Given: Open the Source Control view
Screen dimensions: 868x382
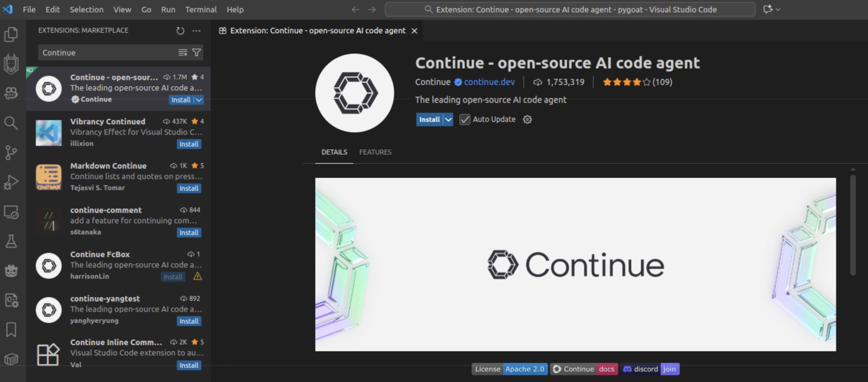Looking at the screenshot, I should pos(11,152).
